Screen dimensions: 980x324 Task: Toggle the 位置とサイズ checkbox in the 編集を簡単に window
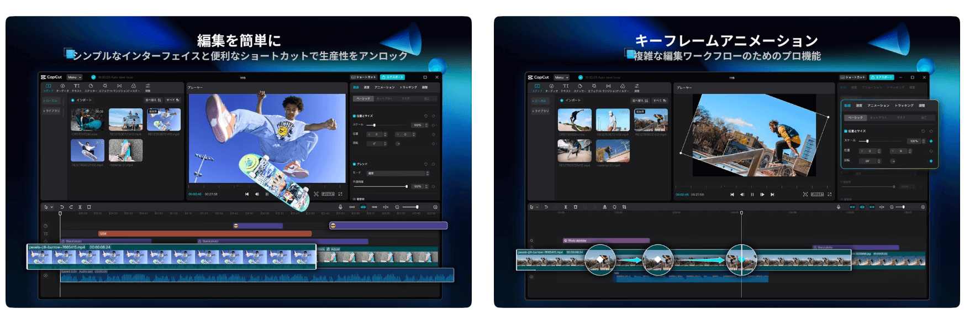(354, 116)
